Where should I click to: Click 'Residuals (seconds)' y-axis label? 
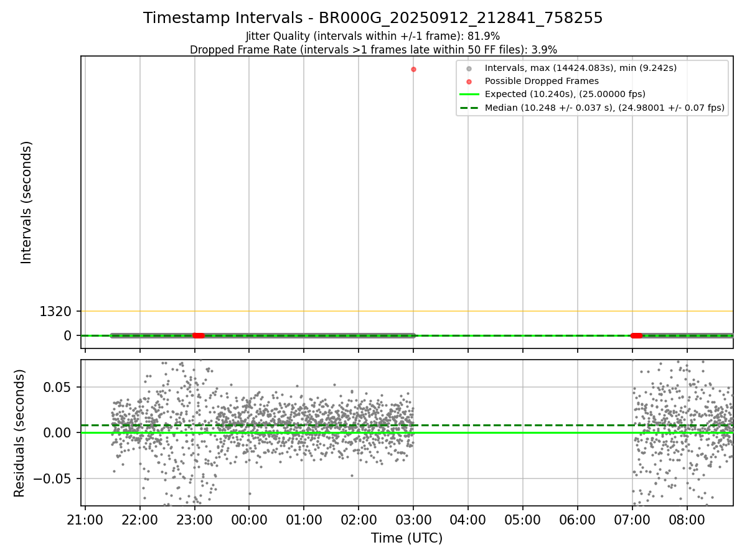[x=20, y=433]
